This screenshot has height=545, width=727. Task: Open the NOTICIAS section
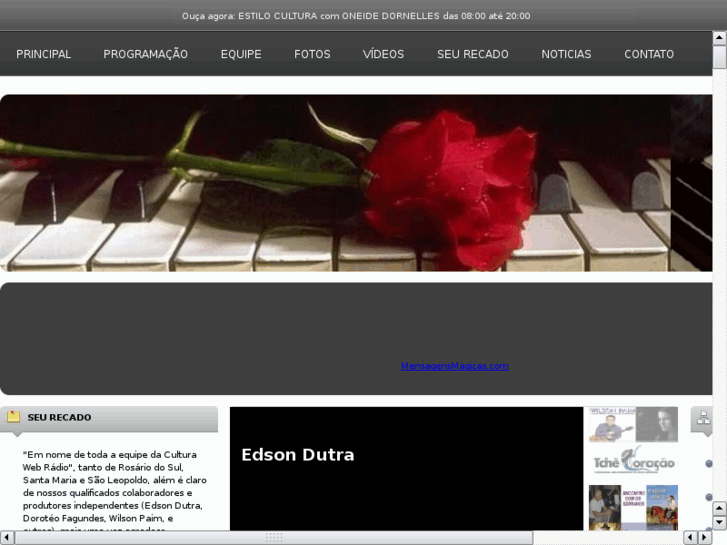(x=566, y=54)
